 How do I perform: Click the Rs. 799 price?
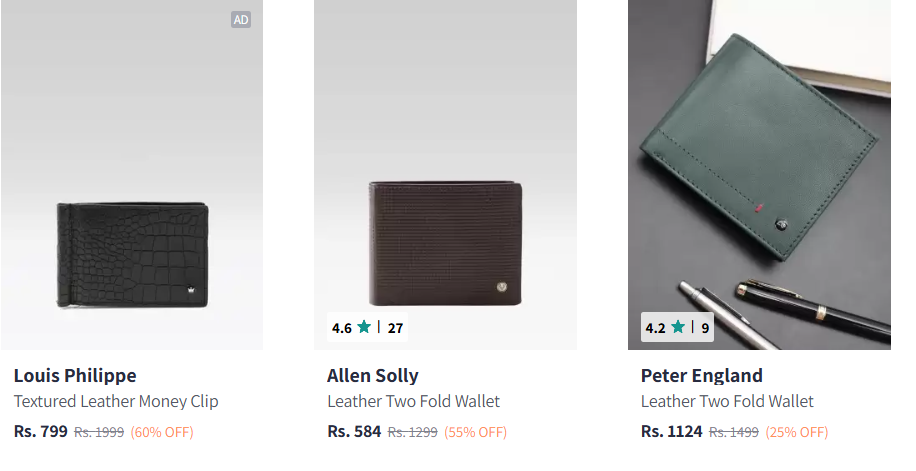click(x=41, y=432)
